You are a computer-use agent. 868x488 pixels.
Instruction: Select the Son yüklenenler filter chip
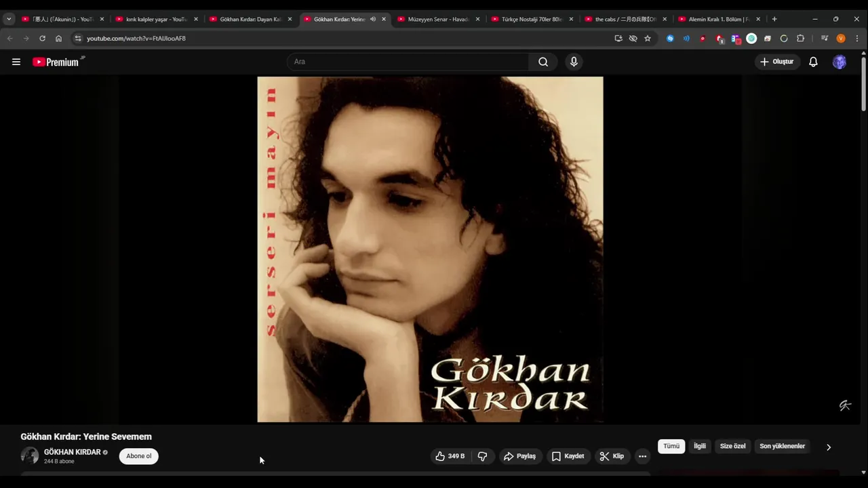click(782, 446)
